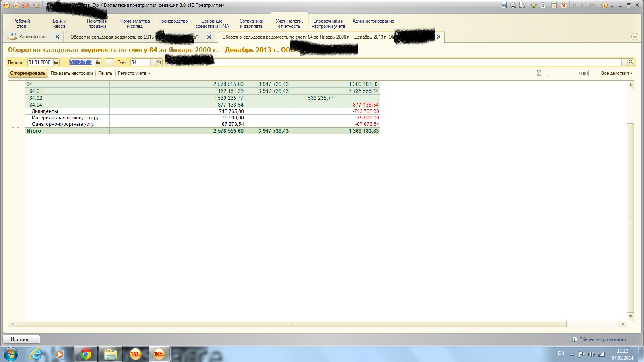Viewport: 644px width, 362px height.
Task: Click the account field containing 84
Action: click(x=140, y=62)
